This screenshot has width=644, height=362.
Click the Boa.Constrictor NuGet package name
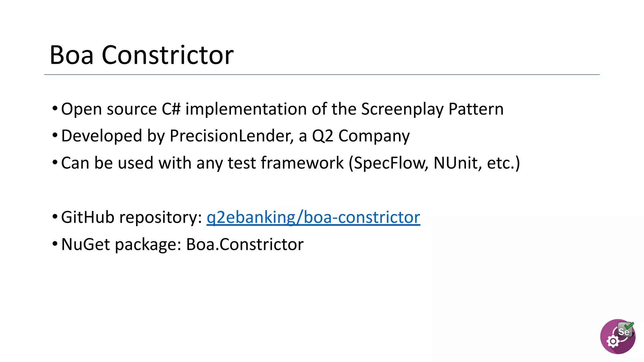click(245, 244)
